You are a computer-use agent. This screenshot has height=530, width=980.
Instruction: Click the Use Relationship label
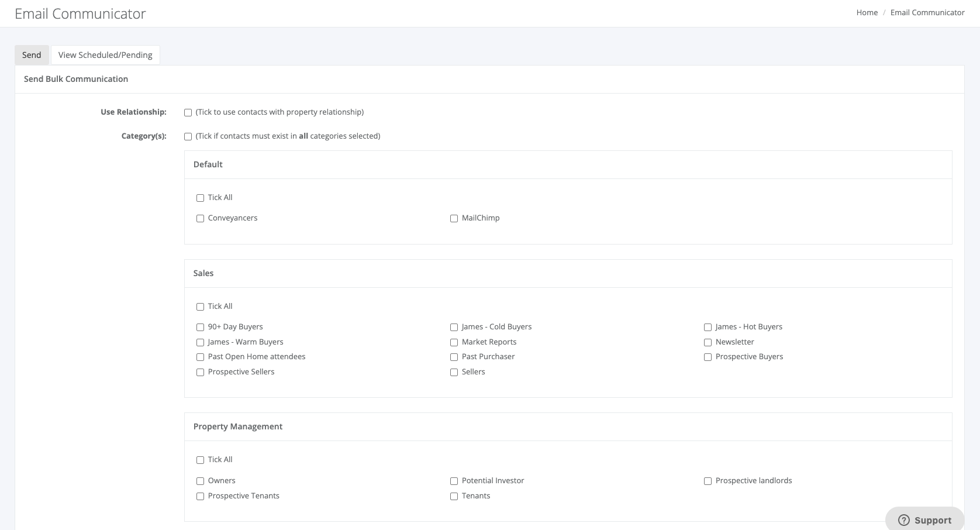click(133, 112)
